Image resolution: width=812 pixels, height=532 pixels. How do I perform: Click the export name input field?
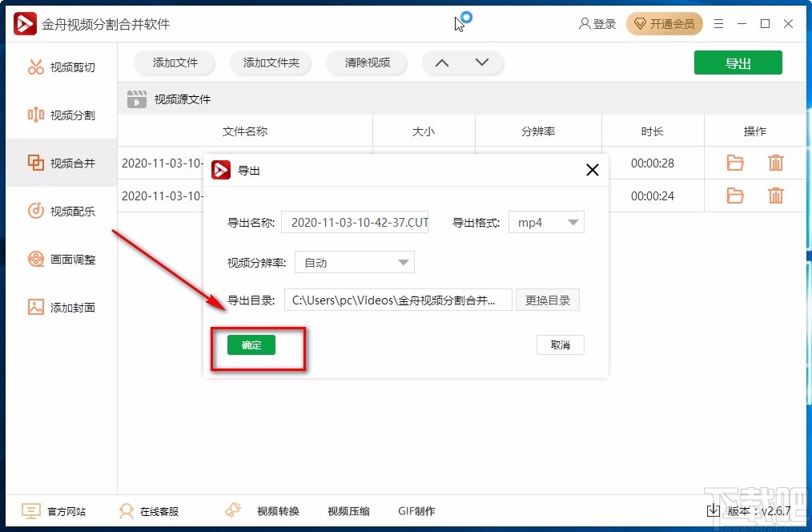355,222
